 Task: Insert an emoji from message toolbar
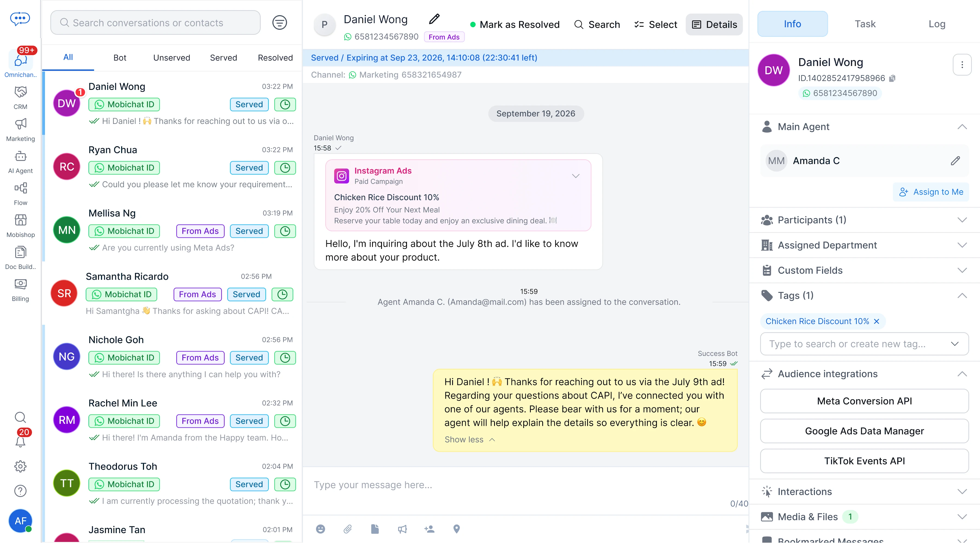[x=320, y=529]
